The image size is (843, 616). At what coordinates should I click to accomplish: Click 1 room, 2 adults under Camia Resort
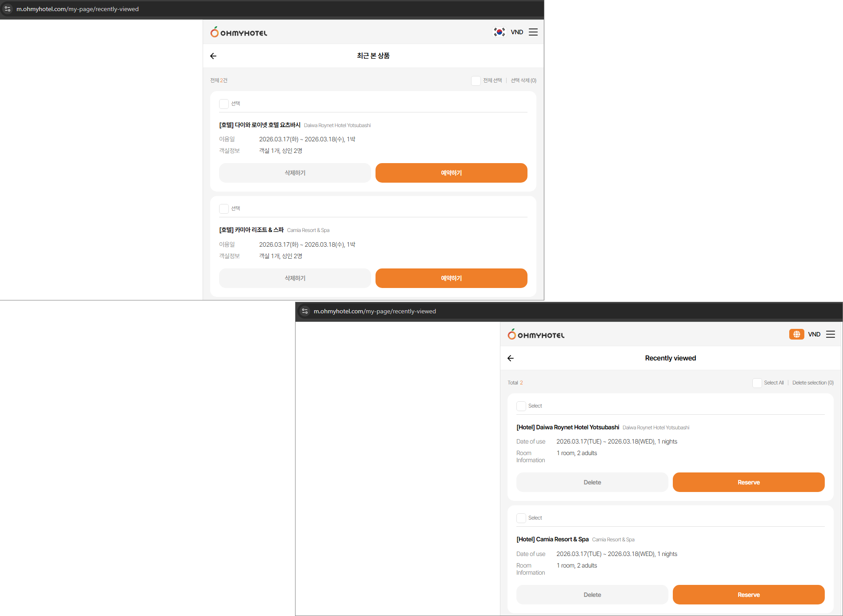coord(577,565)
